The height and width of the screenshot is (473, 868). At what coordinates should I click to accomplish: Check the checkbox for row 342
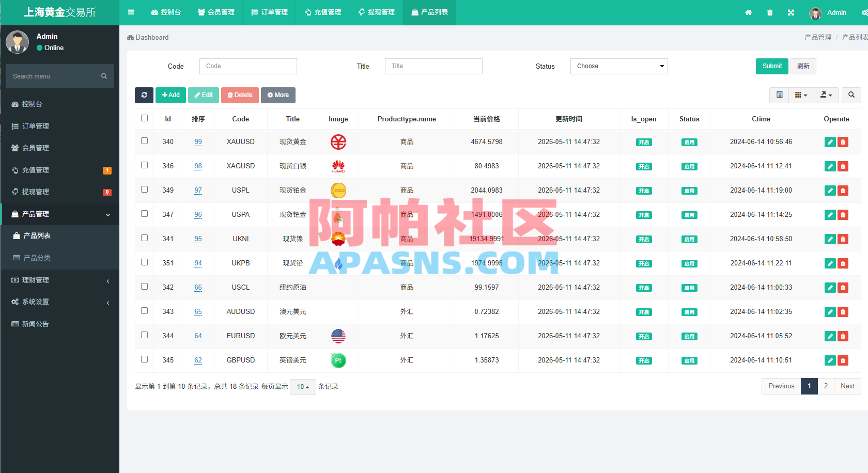pyautogui.click(x=145, y=287)
